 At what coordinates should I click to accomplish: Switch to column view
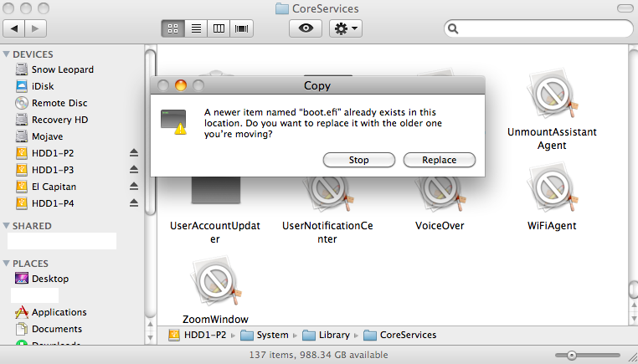[x=219, y=28]
